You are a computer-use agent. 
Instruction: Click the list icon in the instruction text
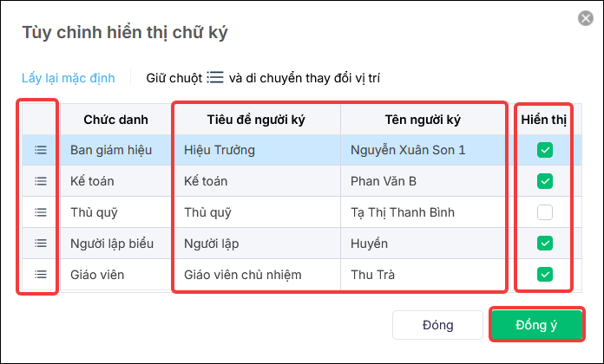click(215, 77)
